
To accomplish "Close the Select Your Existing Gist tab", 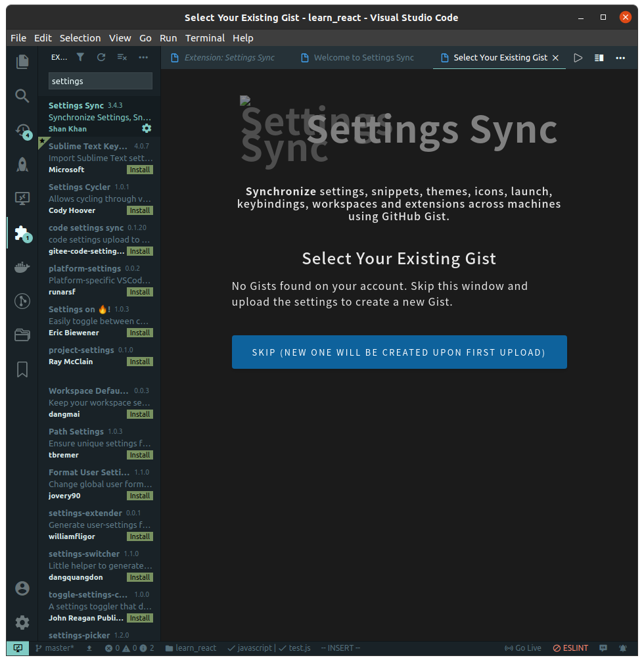I will [x=556, y=58].
